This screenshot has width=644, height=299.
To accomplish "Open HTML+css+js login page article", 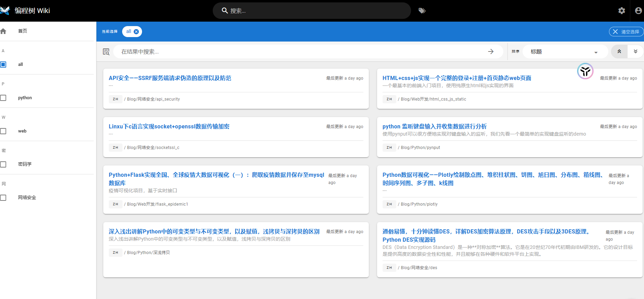I will [x=457, y=78].
